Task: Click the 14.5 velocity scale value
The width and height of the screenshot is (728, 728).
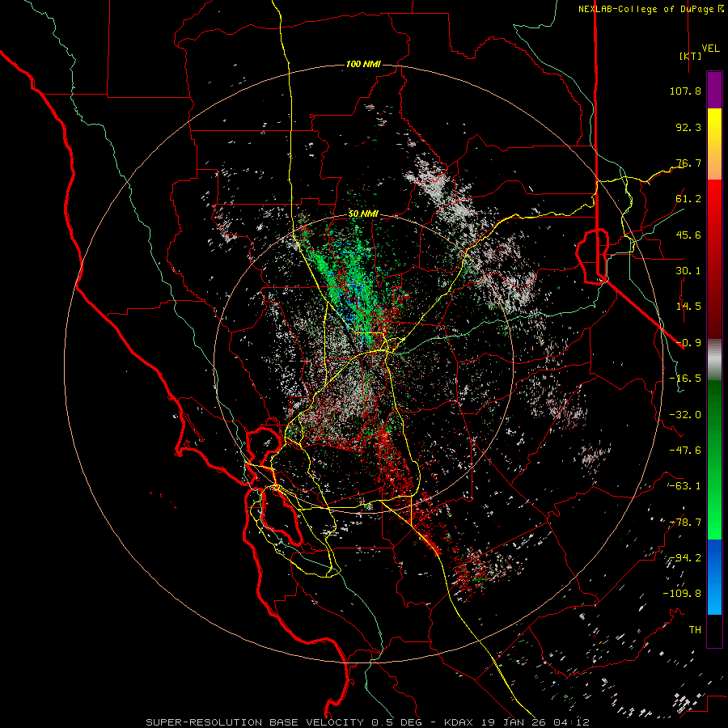Action: click(688, 307)
